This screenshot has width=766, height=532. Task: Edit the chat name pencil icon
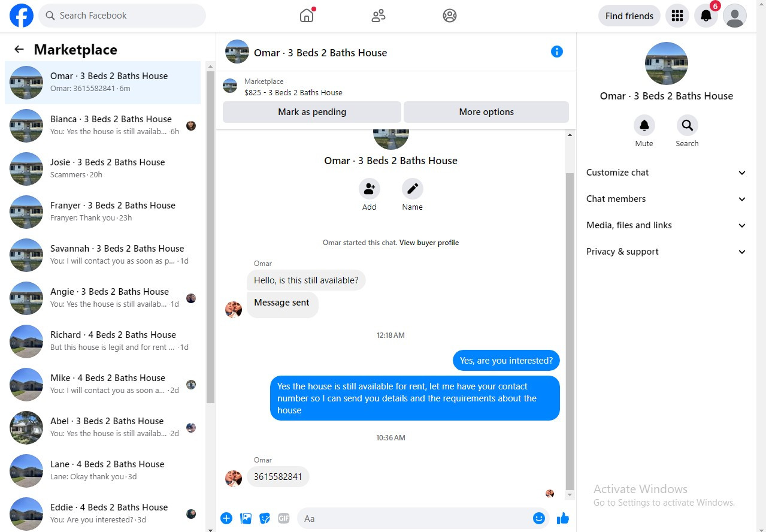tap(413, 189)
